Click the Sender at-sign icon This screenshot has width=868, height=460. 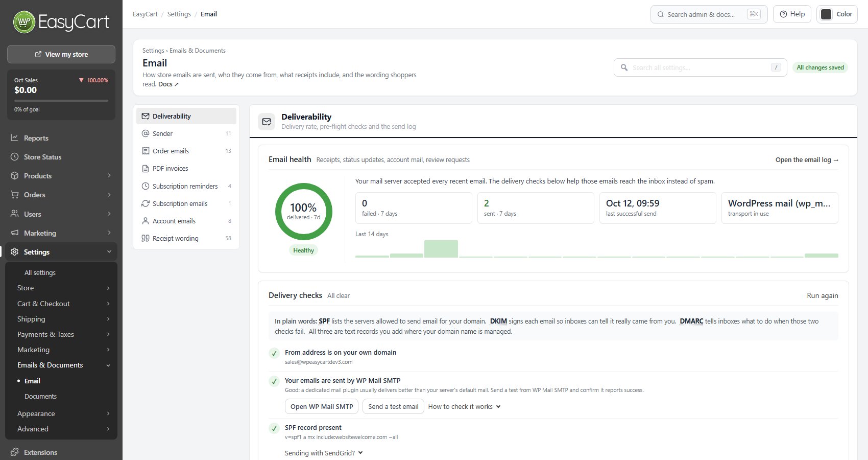tap(146, 133)
